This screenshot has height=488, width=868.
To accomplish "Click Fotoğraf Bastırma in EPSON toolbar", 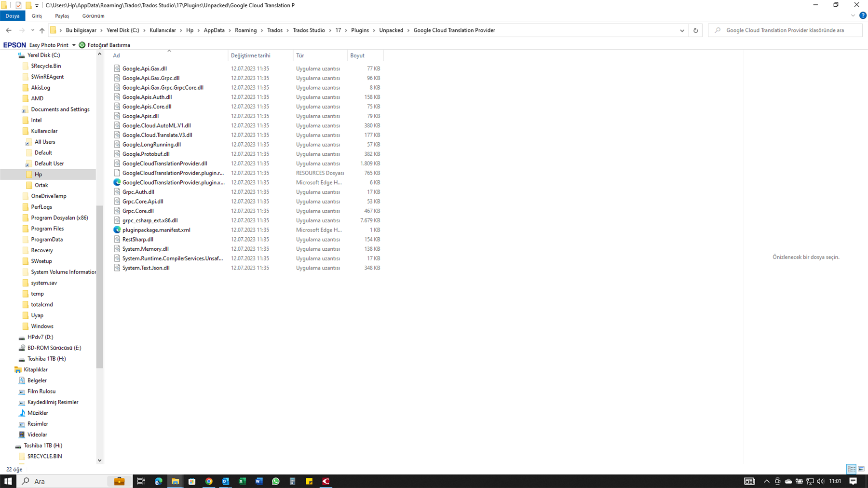I will coord(108,45).
